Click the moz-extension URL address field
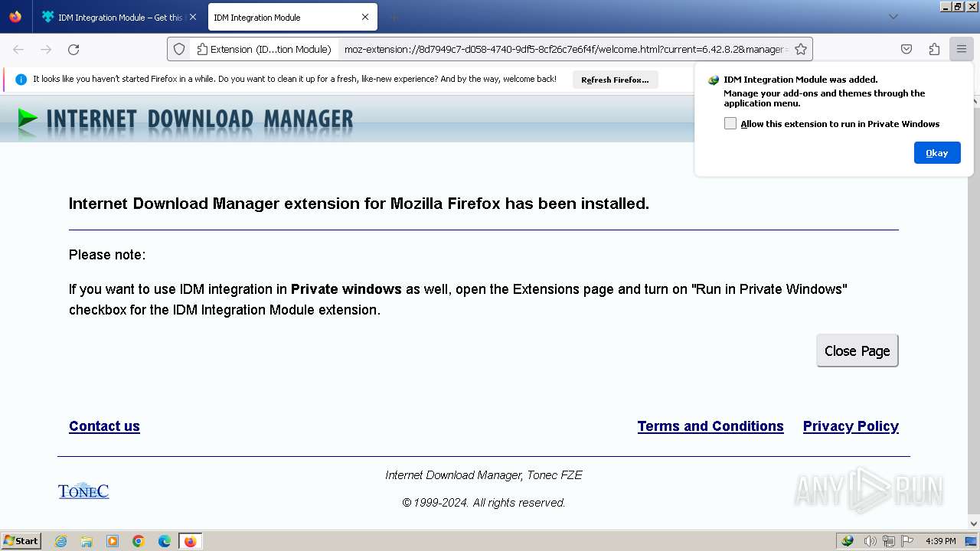 pos(565,49)
